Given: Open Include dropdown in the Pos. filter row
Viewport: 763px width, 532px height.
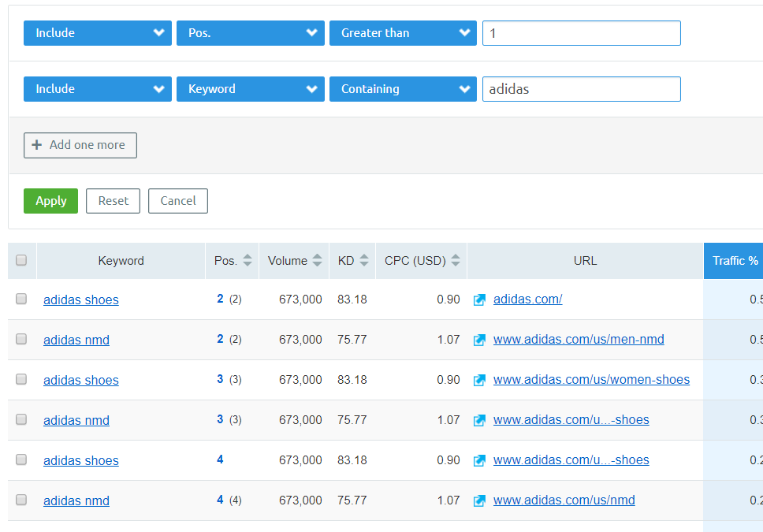Looking at the screenshot, I should [97, 33].
